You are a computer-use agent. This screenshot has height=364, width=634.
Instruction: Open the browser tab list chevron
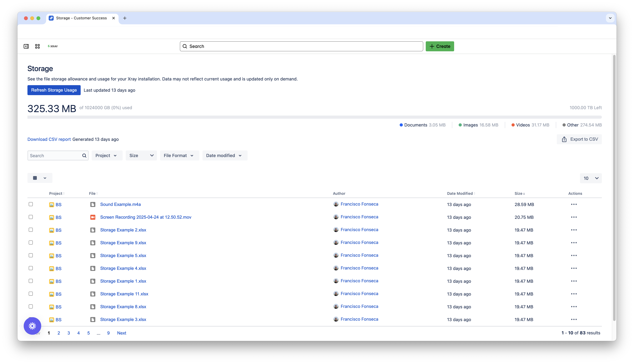pyautogui.click(x=610, y=18)
